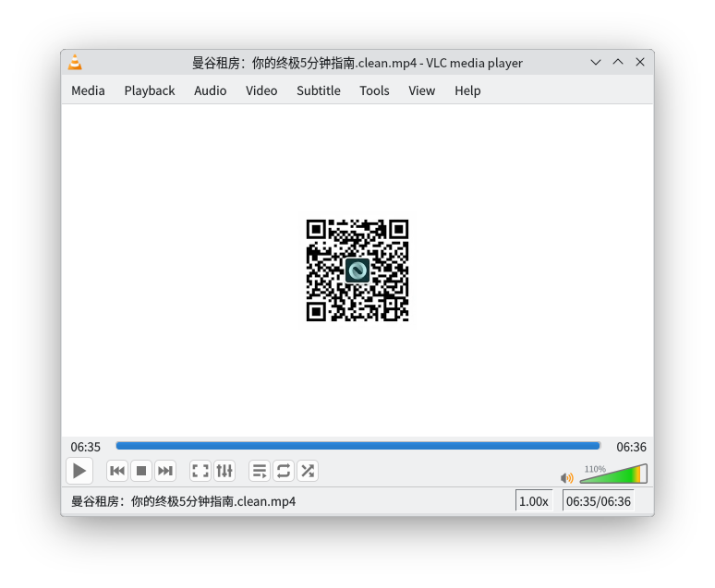Viewport: 715px width, 588px height.
Task: Maximize the VLC window
Action: pyautogui.click(x=618, y=62)
